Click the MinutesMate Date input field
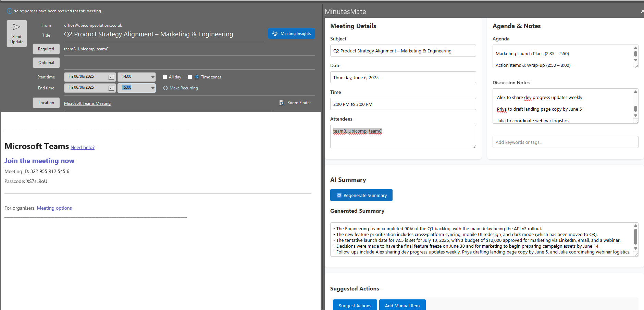644x310 pixels. coord(403,77)
